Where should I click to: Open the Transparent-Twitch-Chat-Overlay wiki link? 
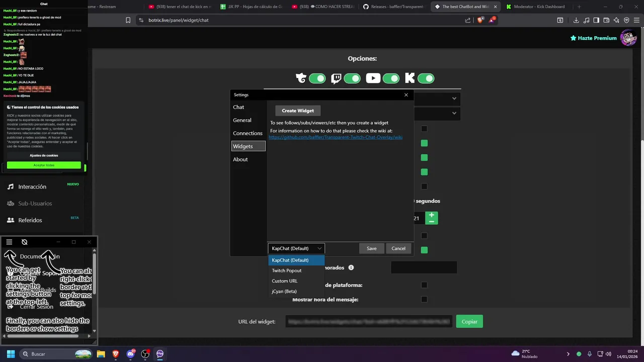coord(336,137)
